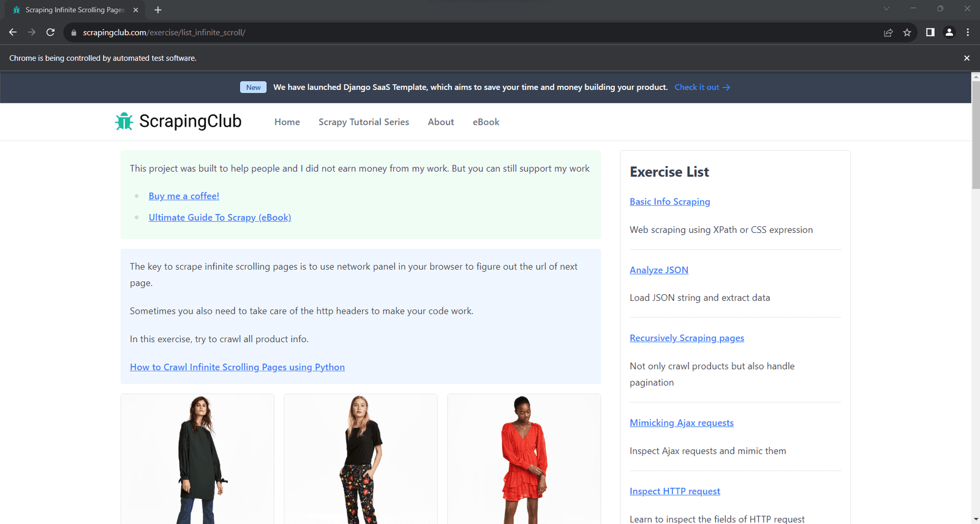
Task: Click text 'Web scraping using XPath or CSS expression'
Action: (x=721, y=230)
